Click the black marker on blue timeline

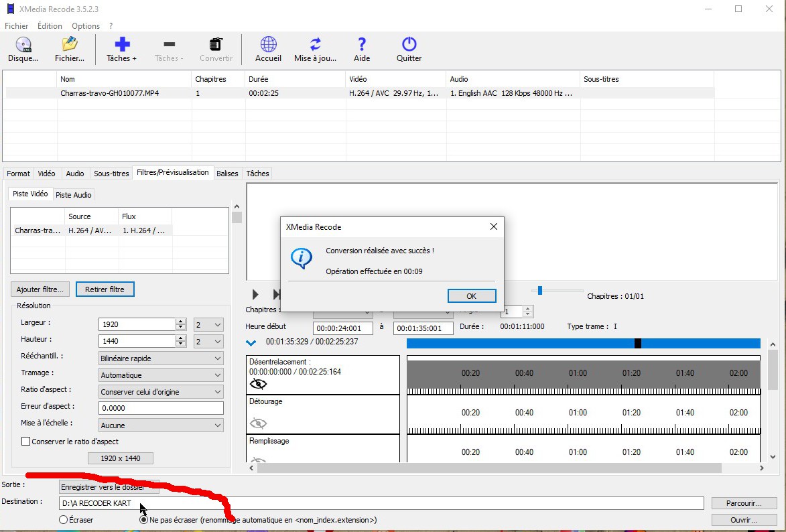coord(638,343)
